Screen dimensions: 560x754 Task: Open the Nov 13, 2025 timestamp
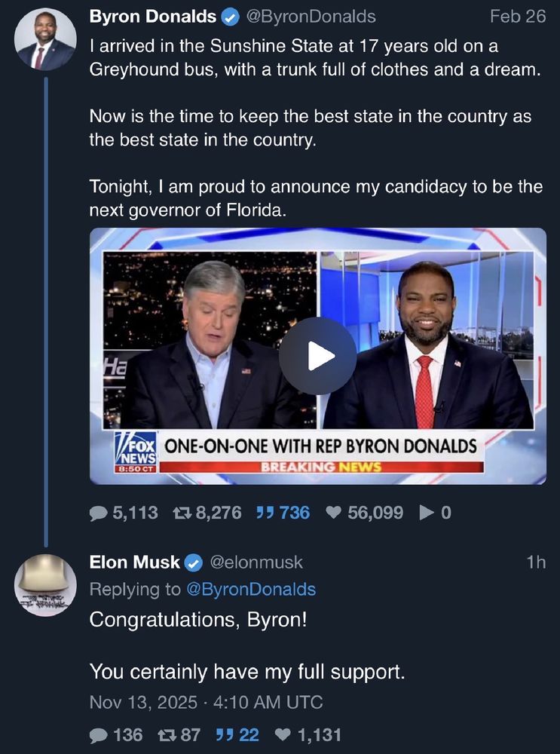(206, 702)
